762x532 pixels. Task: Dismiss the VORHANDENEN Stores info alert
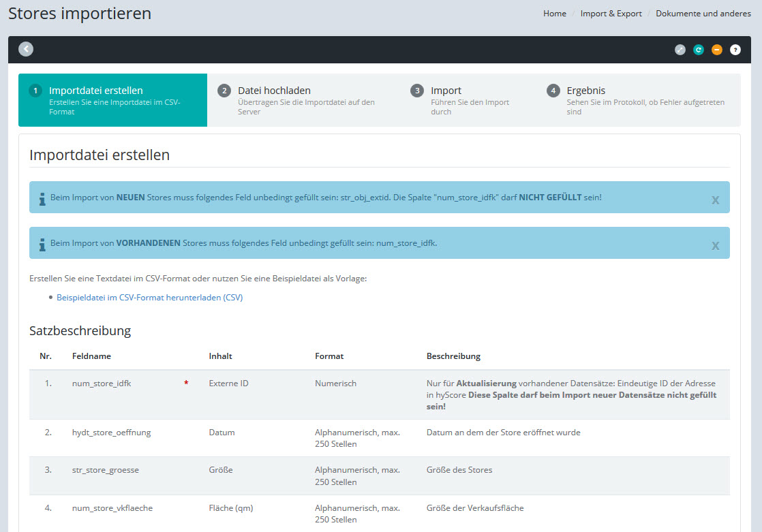pyautogui.click(x=715, y=245)
